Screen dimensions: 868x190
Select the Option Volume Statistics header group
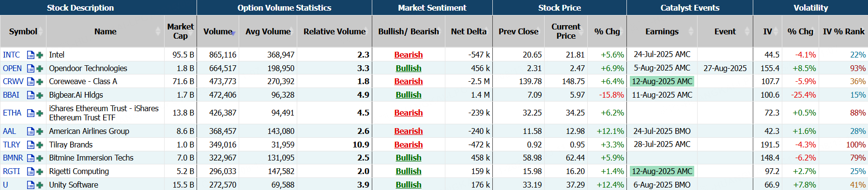[284, 8]
